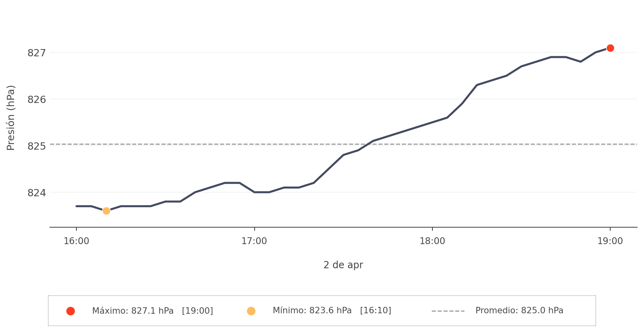Click the 825 y-axis label

(37, 146)
